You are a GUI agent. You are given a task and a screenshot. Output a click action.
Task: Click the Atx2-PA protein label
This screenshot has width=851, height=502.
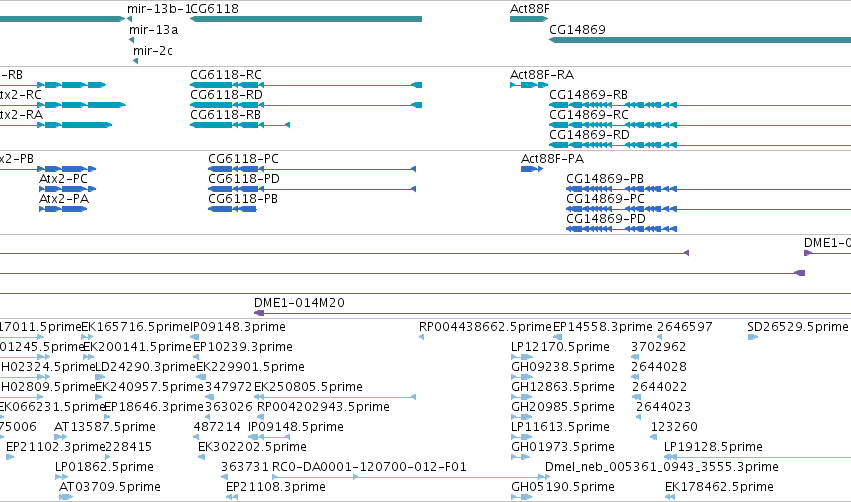(x=63, y=199)
